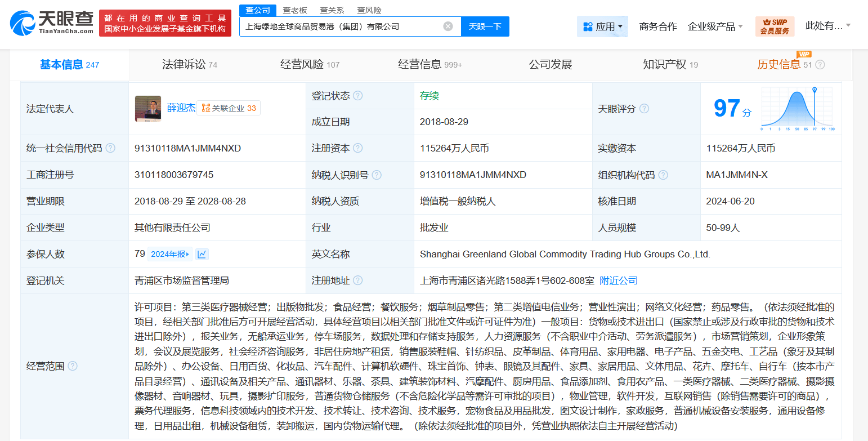Select 营业期限 date range
This screenshot has height=441, width=868.
pyautogui.click(x=190, y=201)
